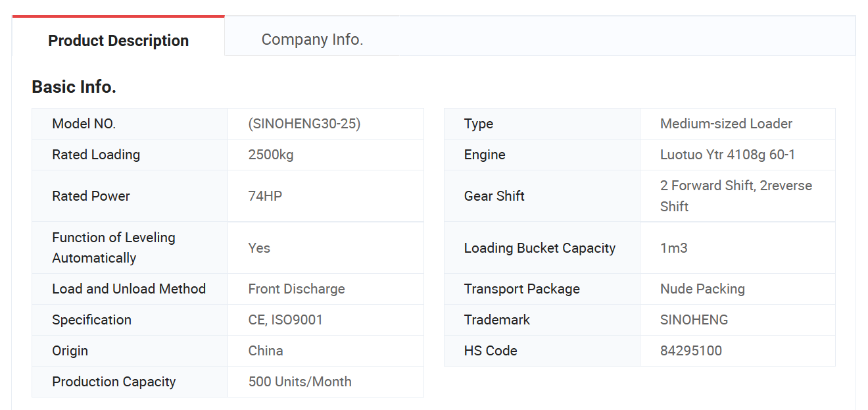This screenshot has height=410, width=868.
Task: Select the CE, ISO9001 value
Action: [x=285, y=320]
